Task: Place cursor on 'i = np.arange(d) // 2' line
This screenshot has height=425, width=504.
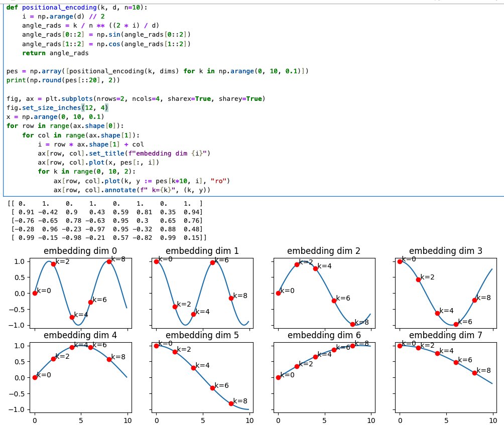Action: tap(63, 17)
